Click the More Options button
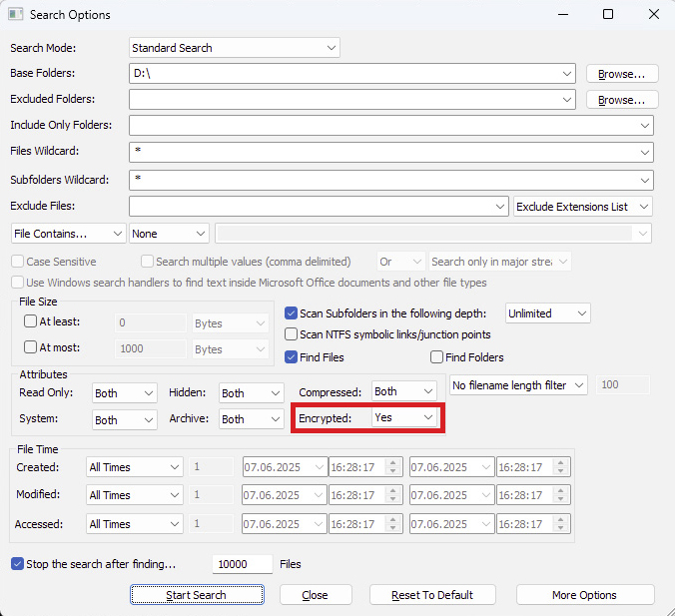Screen dimensions: 675x616 tap(584, 594)
